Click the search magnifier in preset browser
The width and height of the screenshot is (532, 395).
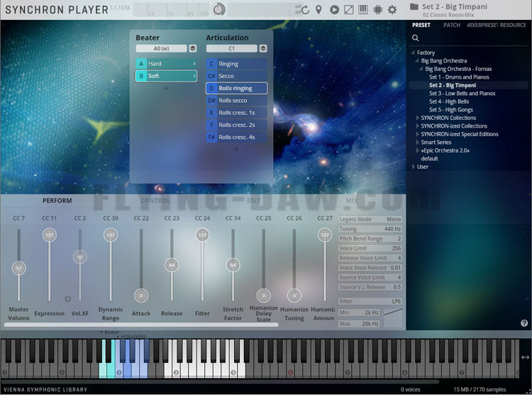(x=416, y=38)
